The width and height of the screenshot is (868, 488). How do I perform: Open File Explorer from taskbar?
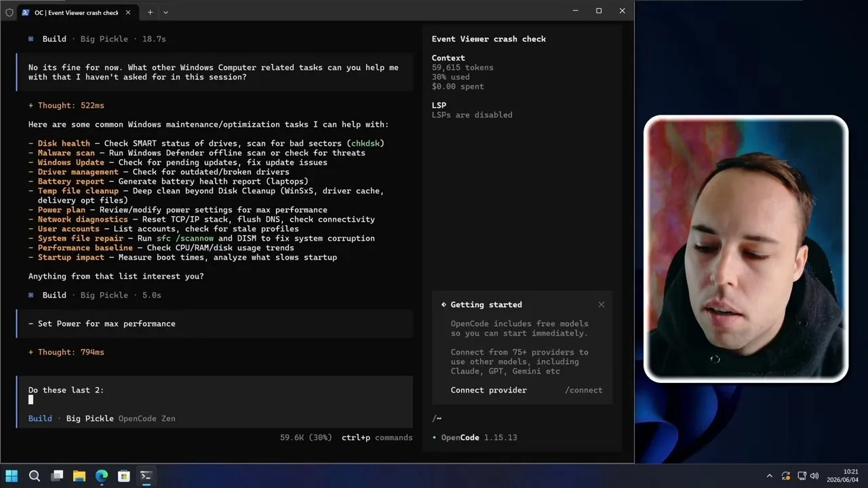(x=79, y=476)
